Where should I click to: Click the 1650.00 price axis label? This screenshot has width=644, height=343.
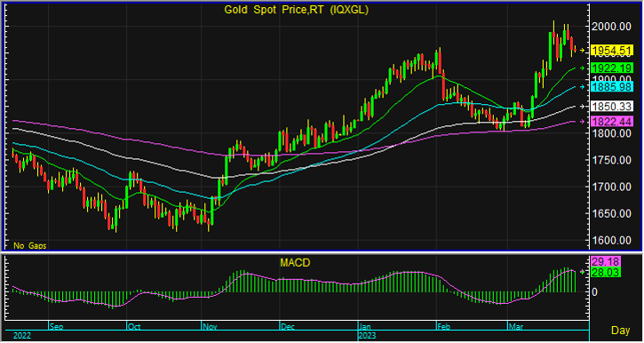611,213
